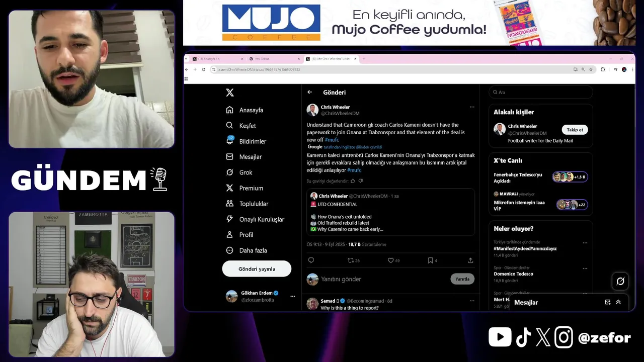This screenshot has width=644, height=362.
Task: Open Topluluklar communities in sidebar
Action: tap(247, 204)
